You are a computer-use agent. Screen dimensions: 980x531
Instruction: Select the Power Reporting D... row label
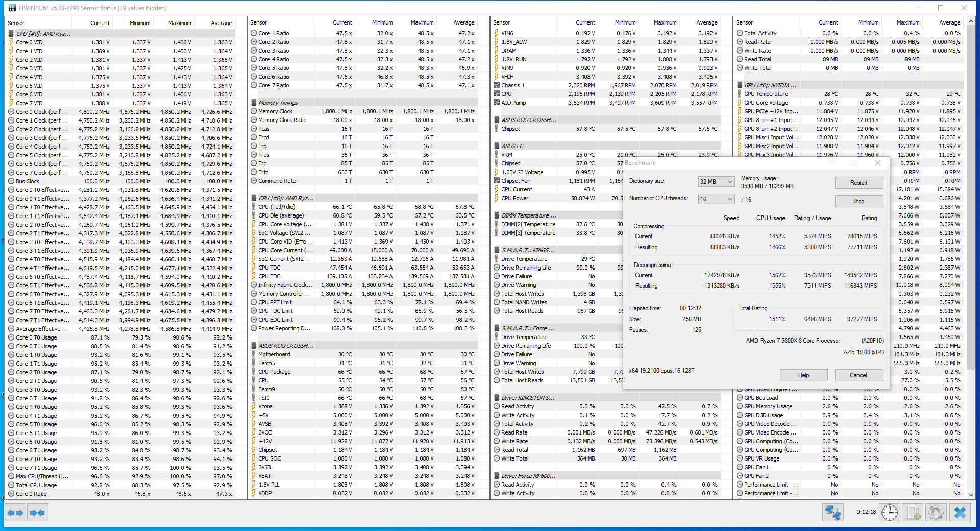(x=284, y=328)
